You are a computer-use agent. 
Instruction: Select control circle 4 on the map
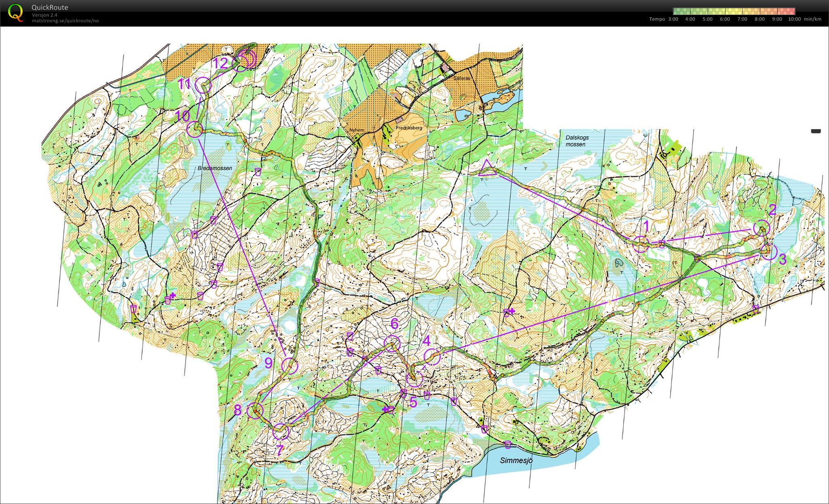coord(431,356)
